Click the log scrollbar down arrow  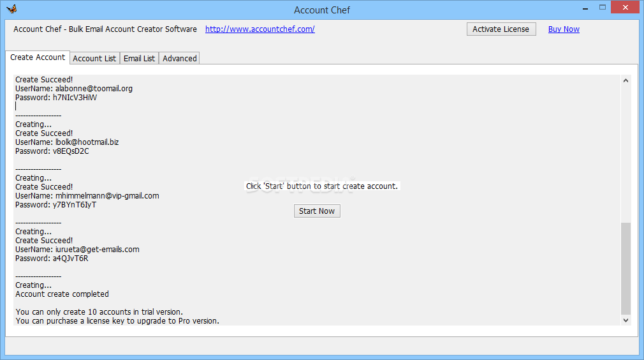click(x=626, y=320)
